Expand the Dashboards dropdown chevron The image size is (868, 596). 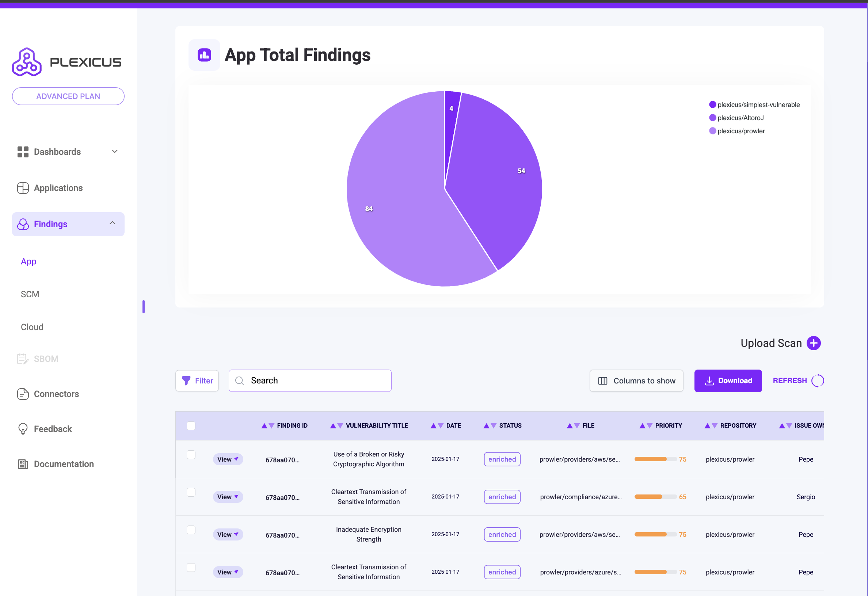pos(115,151)
